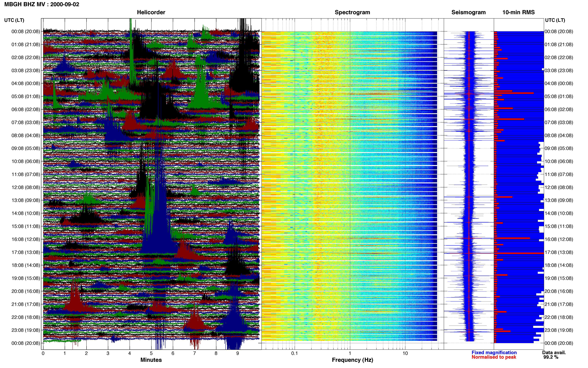Click left time label '11:08 (07:08)'
The image size is (588, 368).
[26, 174]
